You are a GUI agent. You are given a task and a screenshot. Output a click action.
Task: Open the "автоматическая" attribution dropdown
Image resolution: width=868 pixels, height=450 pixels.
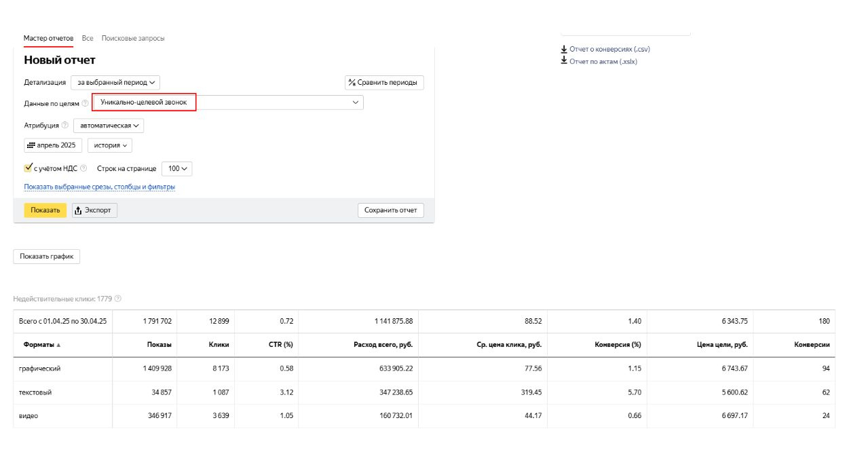[x=109, y=126]
